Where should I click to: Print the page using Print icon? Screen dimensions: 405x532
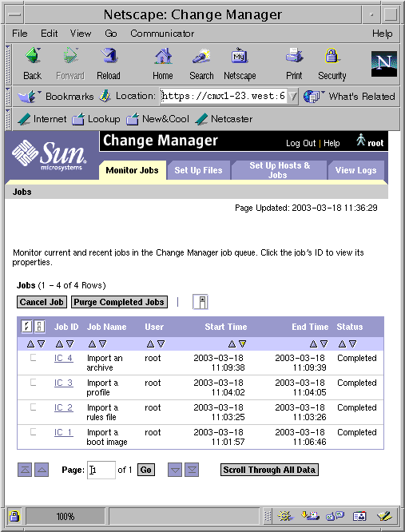click(294, 55)
